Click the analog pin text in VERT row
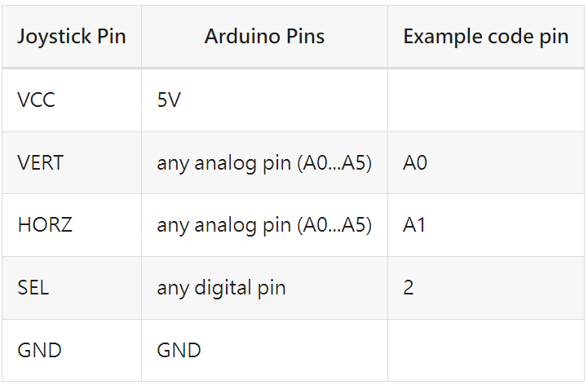Viewport: 588px width, 385px height. point(264,163)
